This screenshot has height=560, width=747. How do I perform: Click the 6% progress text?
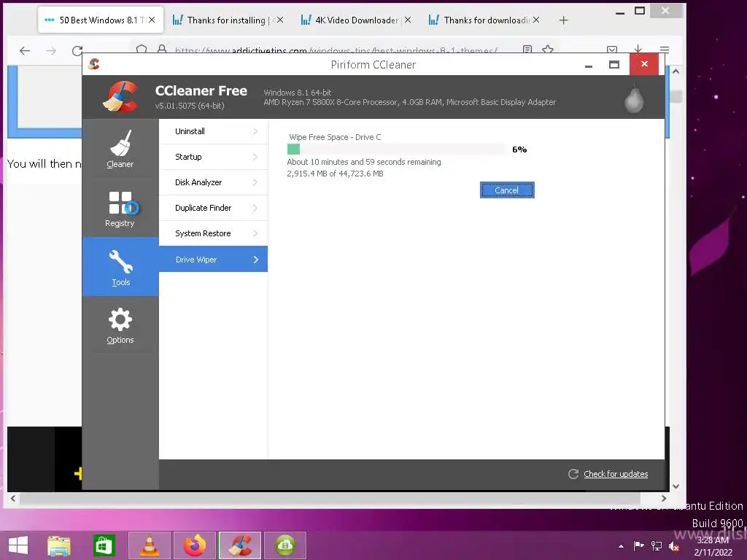click(519, 149)
